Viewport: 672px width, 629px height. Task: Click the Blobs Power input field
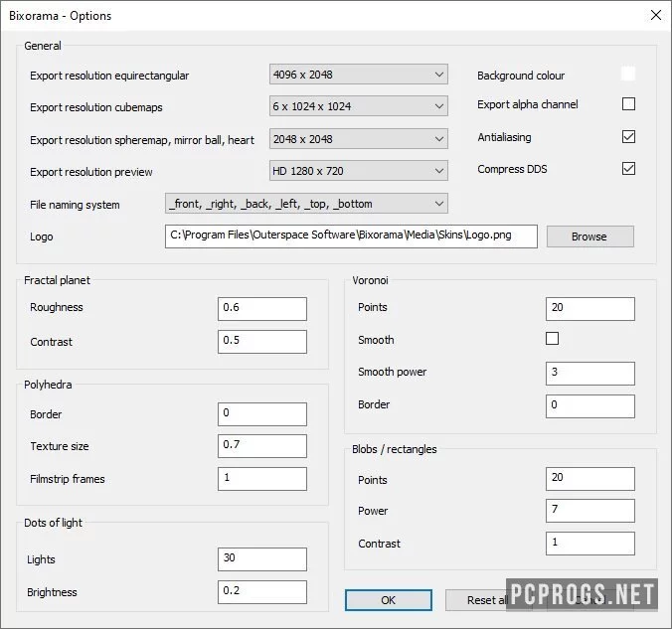coord(590,511)
